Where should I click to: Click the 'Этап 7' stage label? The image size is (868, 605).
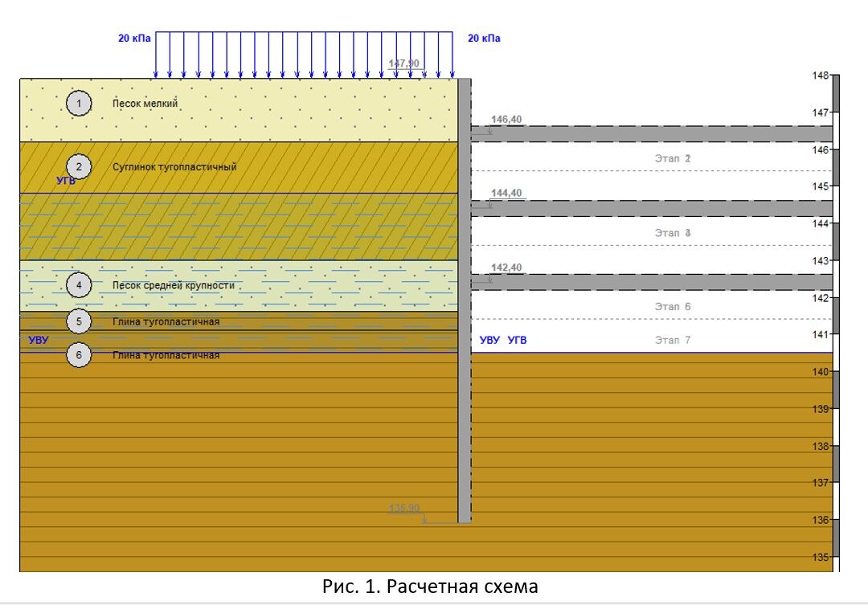coord(673,340)
